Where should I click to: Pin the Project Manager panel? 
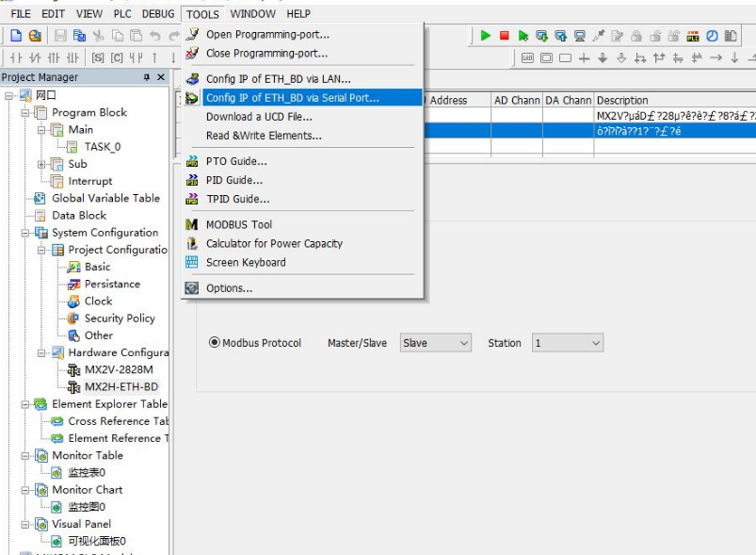pyautogui.click(x=146, y=77)
